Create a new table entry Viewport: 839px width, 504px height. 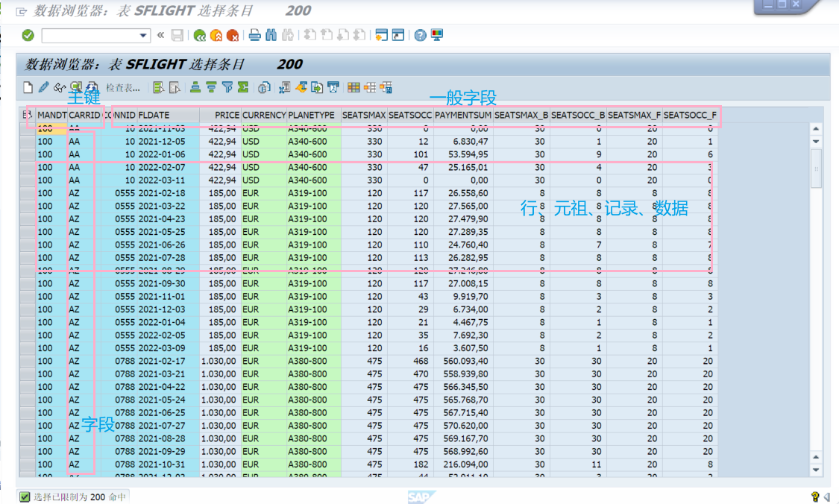pyautogui.click(x=29, y=87)
